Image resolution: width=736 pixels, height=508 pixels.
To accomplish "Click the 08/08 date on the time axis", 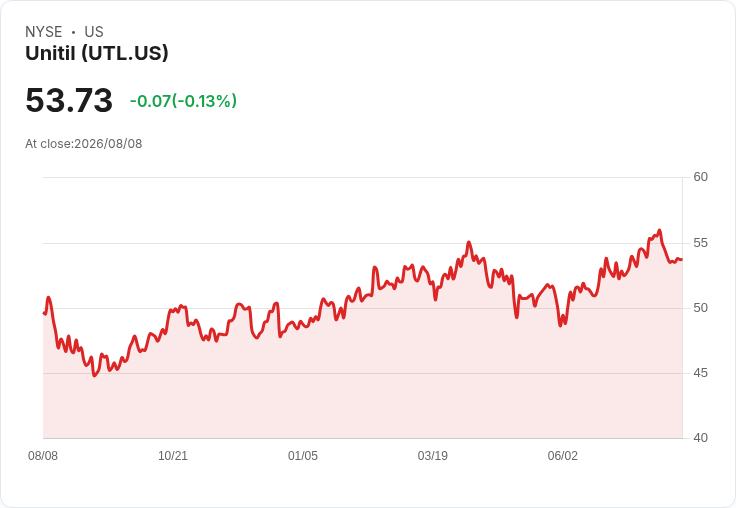I will pos(43,456).
